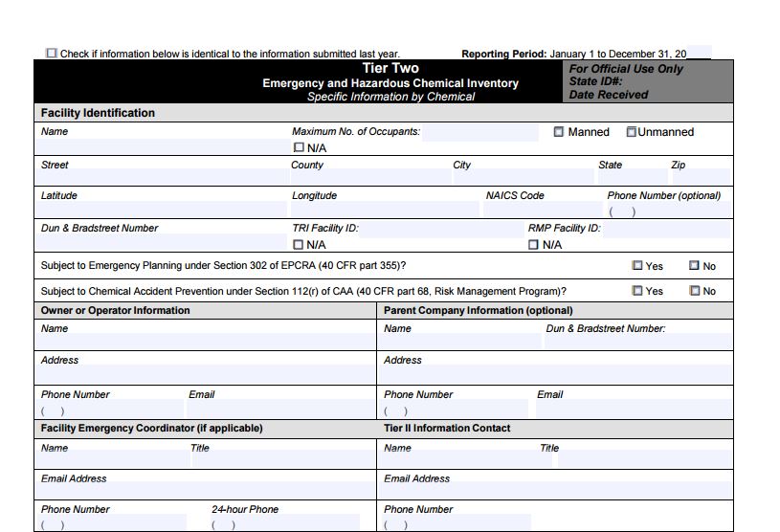Screen dimensions: 780x532
Task: Click the Emergency Coordinator Email Address field
Action: pos(206,490)
